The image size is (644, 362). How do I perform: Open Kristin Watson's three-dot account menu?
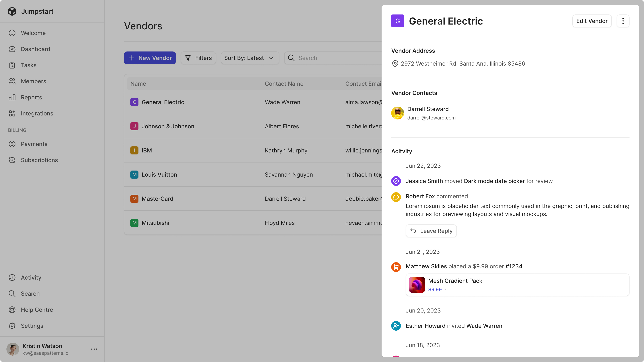[94, 349]
